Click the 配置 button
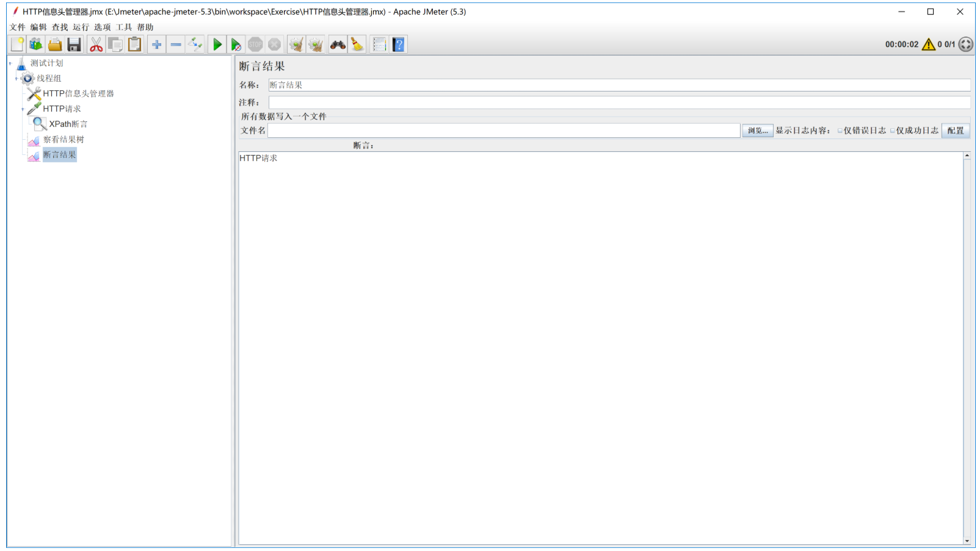The image size is (980, 551). tap(956, 130)
